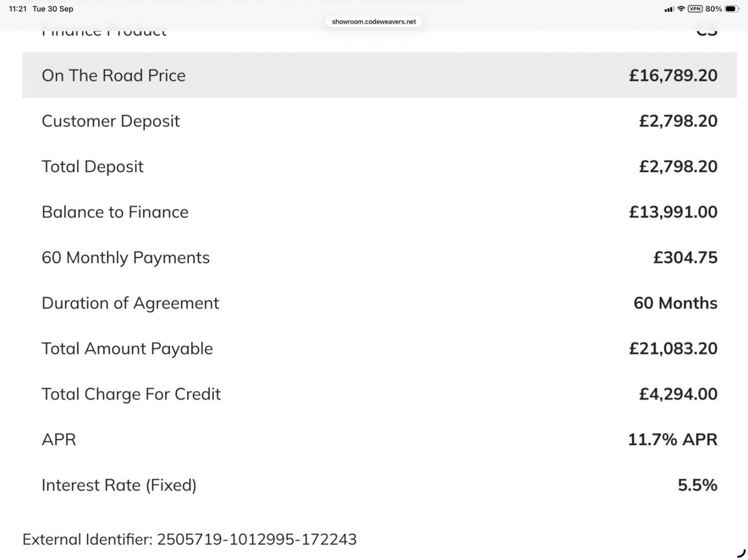This screenshot has height=560, width=748.
Task: Tap the Tue 30 Sep date
Action: tap(53, 9)
